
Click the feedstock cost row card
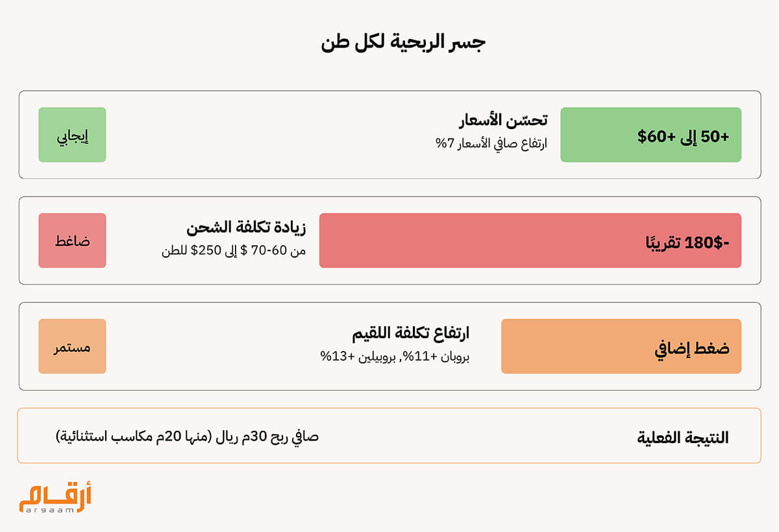[389, 346]
